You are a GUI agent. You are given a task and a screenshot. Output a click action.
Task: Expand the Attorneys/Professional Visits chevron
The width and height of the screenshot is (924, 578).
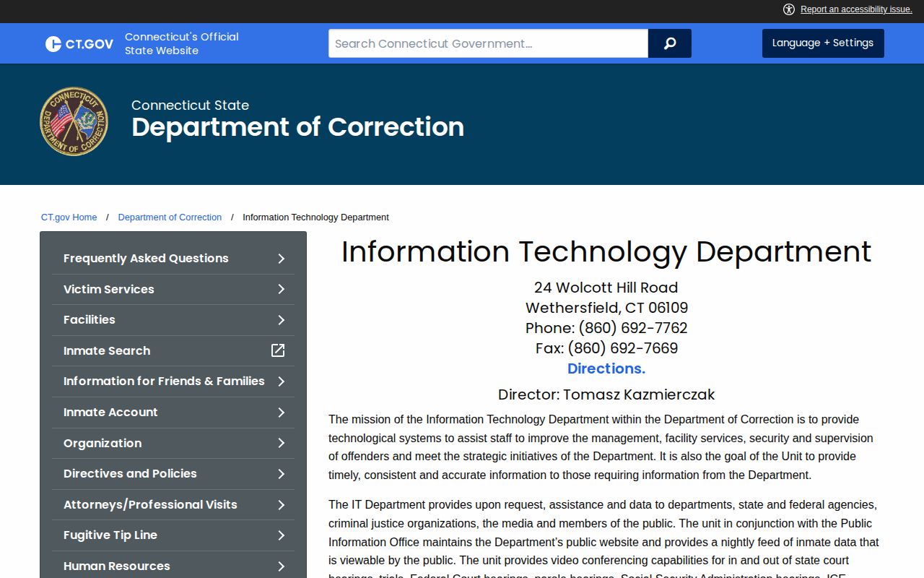(282, 504)
